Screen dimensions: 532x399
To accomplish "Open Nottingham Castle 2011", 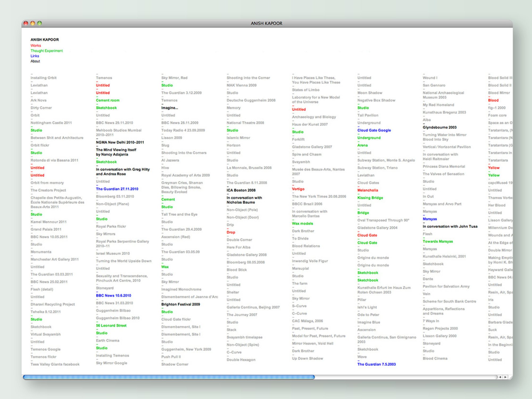I will pos(51,123).
